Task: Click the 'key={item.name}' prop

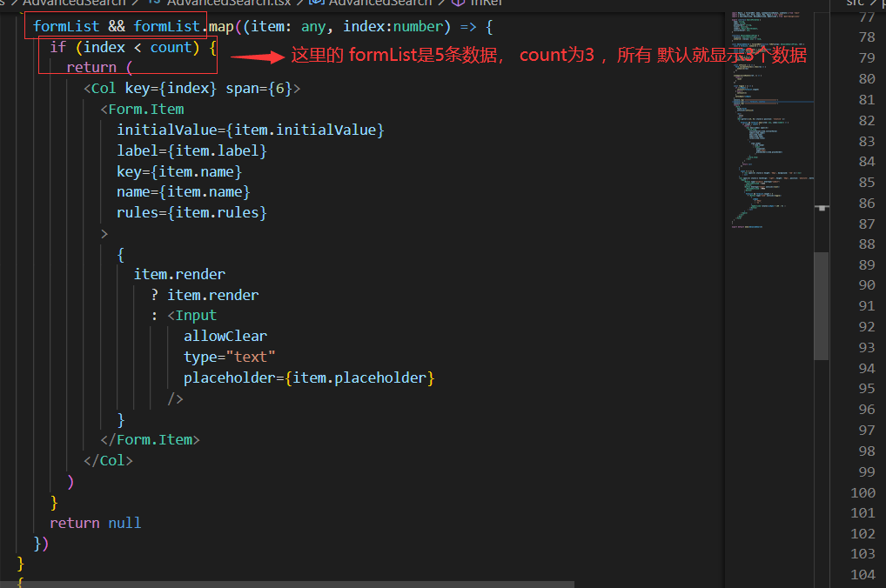Action: [x=179, y=171]
